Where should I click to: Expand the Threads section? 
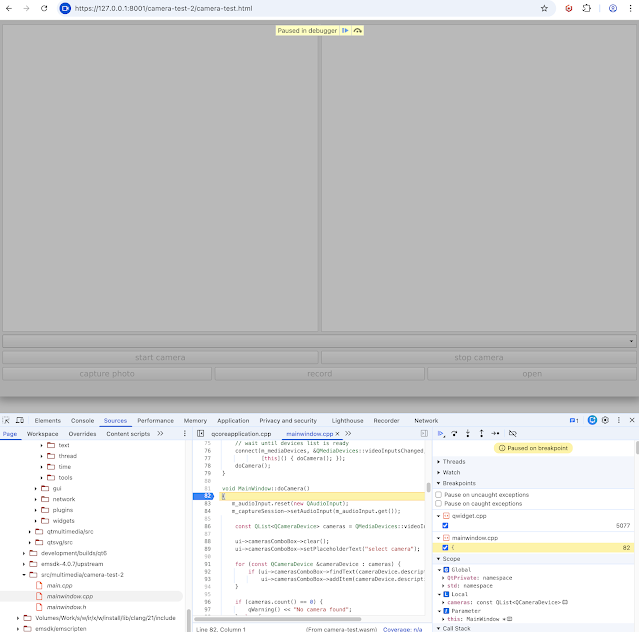453,461
